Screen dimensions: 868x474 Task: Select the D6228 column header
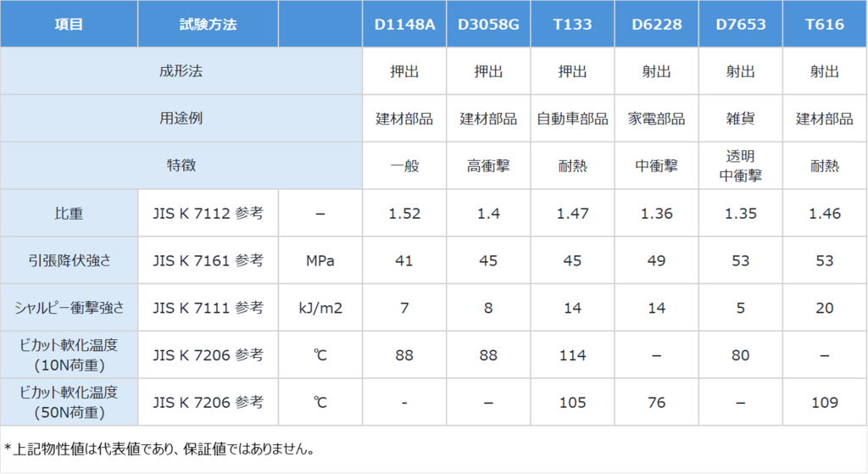coord(656,24)
